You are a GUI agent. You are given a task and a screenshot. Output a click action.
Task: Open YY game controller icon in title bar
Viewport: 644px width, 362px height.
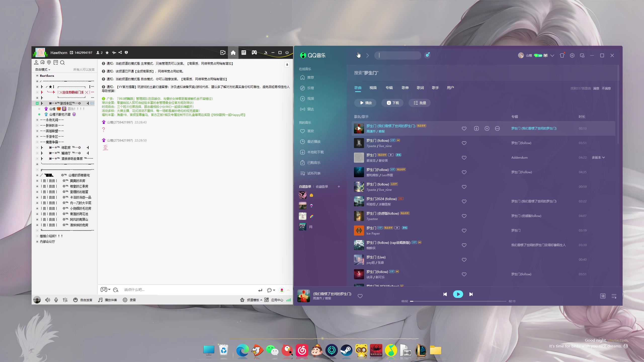coord(254,53)
